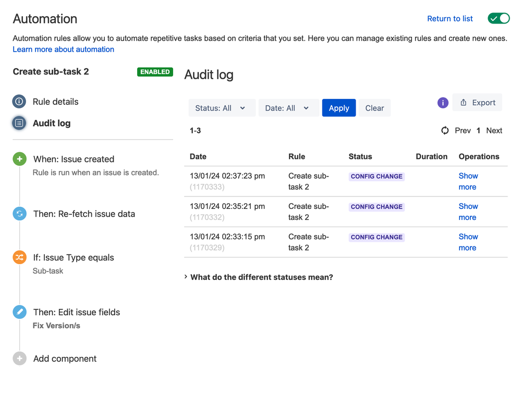Viewport: 521px width, 420px height.
Task: Click the date 13/01/24 02:33:15 pm
Action: point(227,237)
